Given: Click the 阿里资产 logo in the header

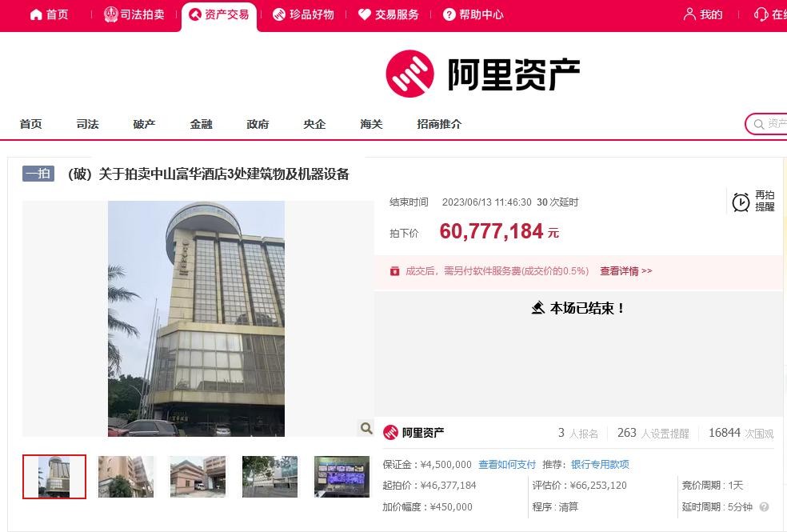Looking at the screenshot, I should [482, 74].
